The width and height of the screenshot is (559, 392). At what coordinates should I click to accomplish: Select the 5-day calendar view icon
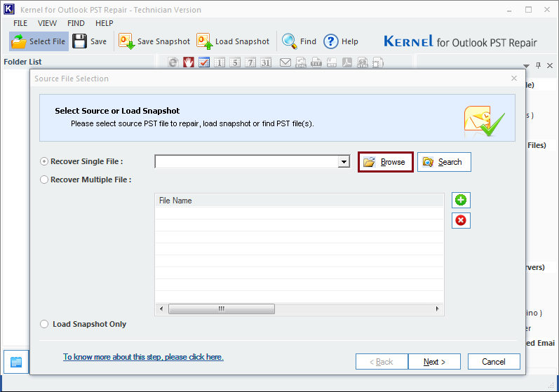pos(234,62)
